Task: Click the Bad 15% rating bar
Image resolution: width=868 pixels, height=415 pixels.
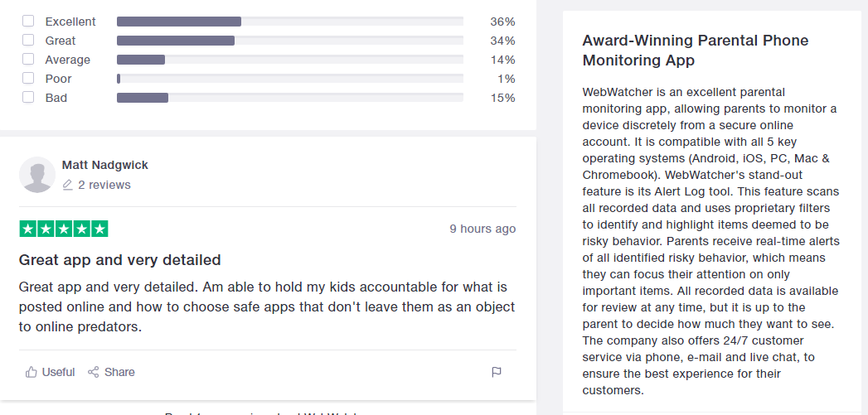Action: coord(290,98)
